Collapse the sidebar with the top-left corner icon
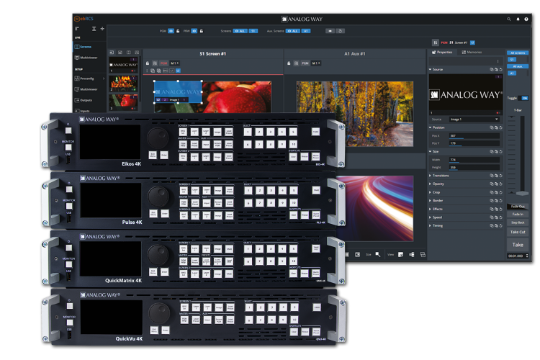The height and width of the screenshot is (360, 540). [77, 29]
